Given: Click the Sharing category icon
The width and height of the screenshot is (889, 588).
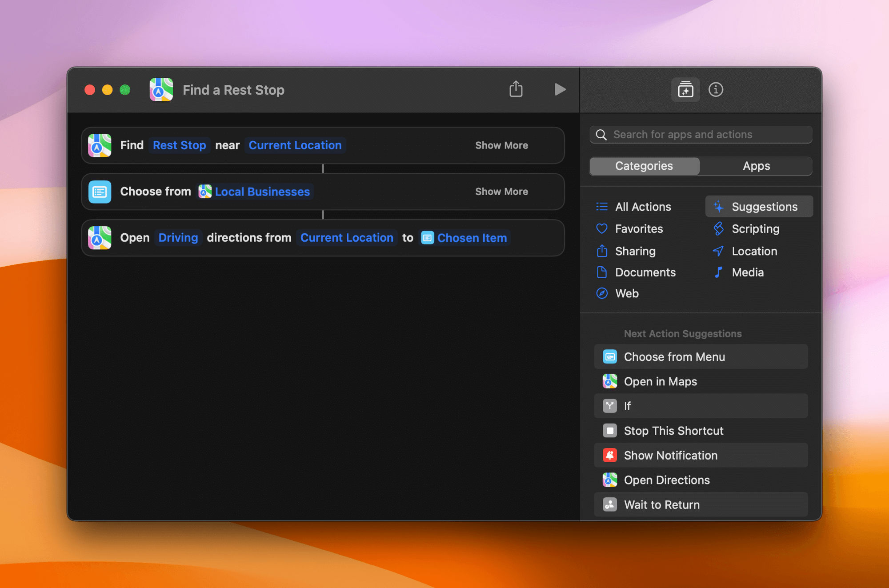Looking at the screenshot, I should click(x=602, y=251).
